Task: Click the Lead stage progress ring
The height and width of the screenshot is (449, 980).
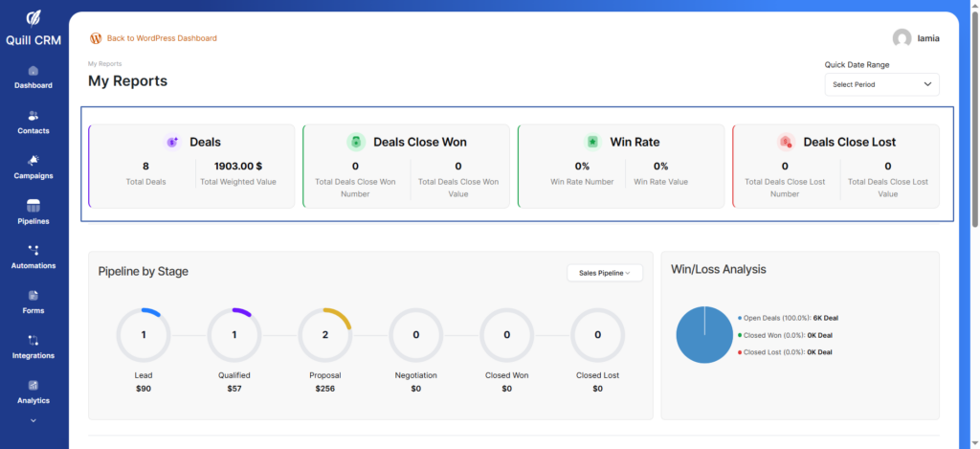Action: coord(144,335)
